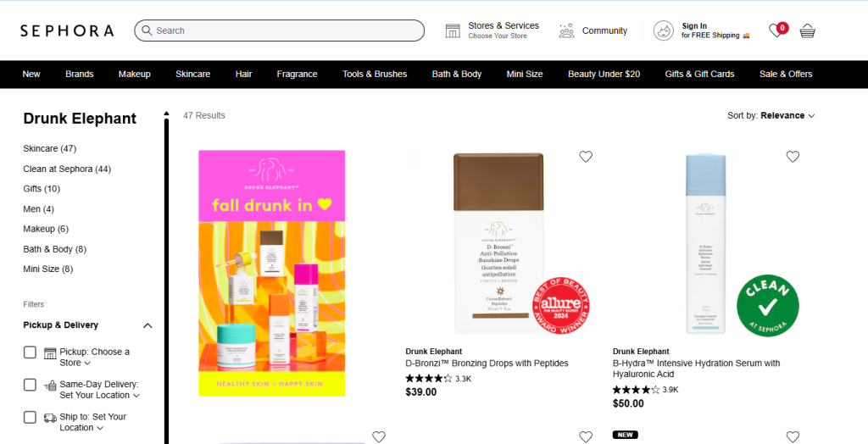The height and width of the screenshot is (444, 868).
Task: Click the Community link text
Action: pos(604,31)
